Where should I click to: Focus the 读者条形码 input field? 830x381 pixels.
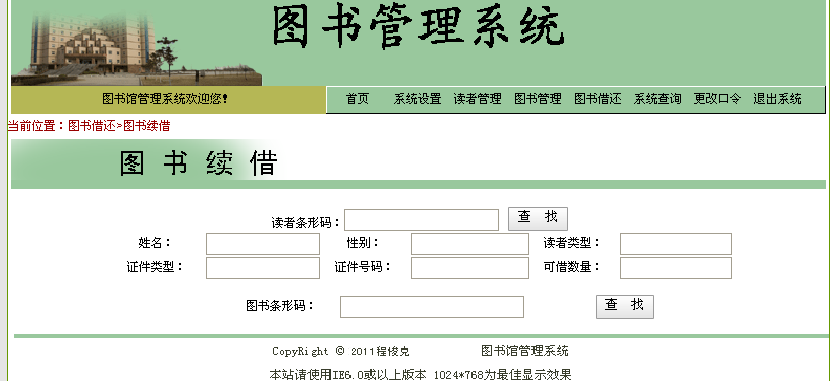[x=421, y=220]
